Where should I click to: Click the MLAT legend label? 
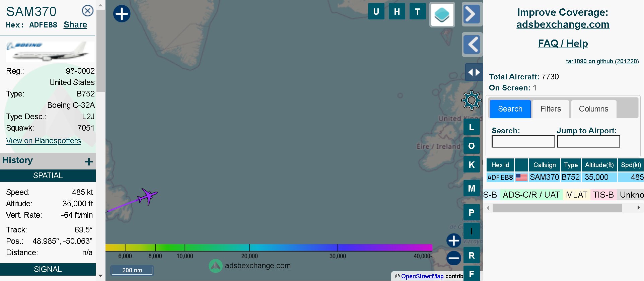pyautogui.click(x=577, y=195)
